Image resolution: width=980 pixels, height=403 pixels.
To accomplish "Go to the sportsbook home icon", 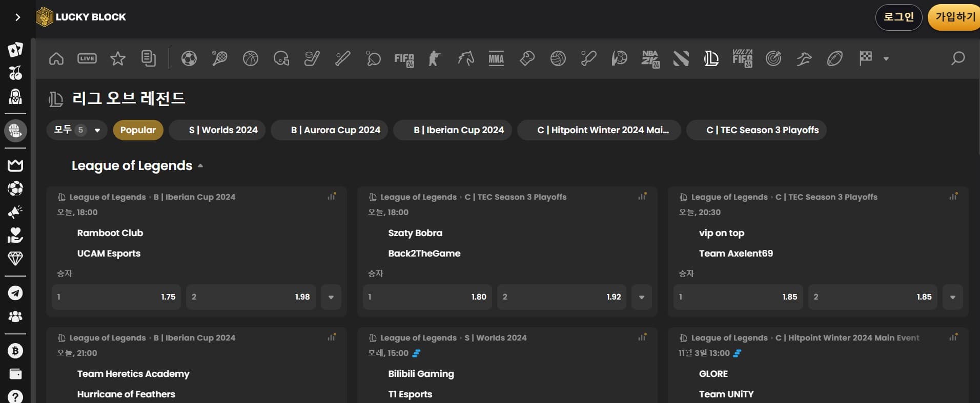I will (56, 58).
